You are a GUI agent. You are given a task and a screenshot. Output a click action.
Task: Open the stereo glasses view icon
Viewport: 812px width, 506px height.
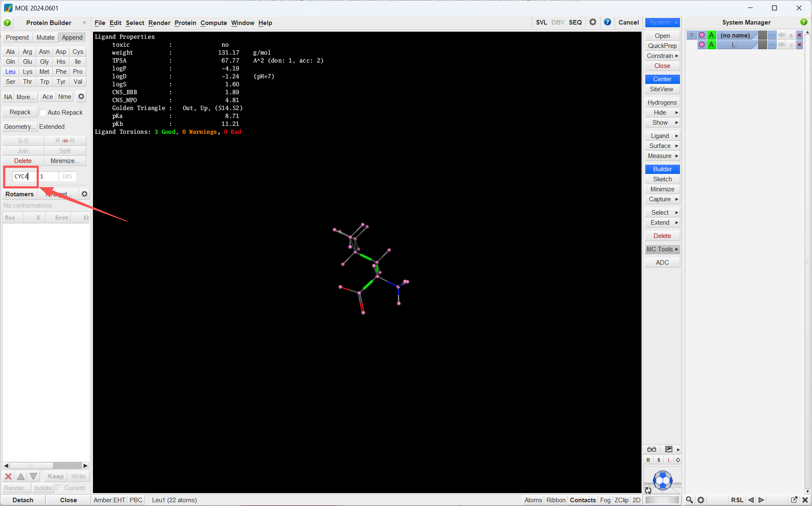651,449
